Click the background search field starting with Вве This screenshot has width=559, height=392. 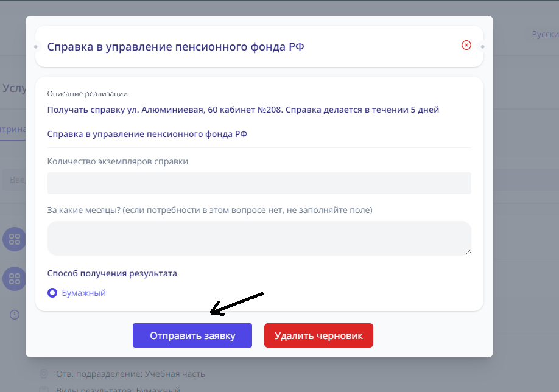coord(14,180)
